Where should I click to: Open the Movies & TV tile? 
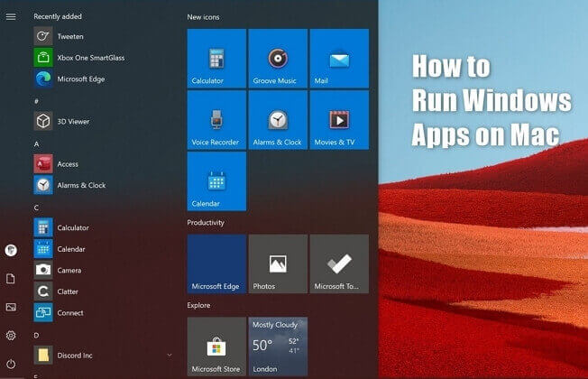click(x=339, y=120)
